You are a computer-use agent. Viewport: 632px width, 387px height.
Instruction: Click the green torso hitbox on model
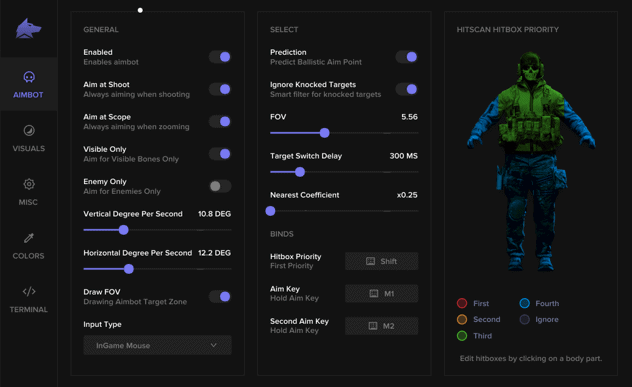pyautogui.click(x=530, y=117)
